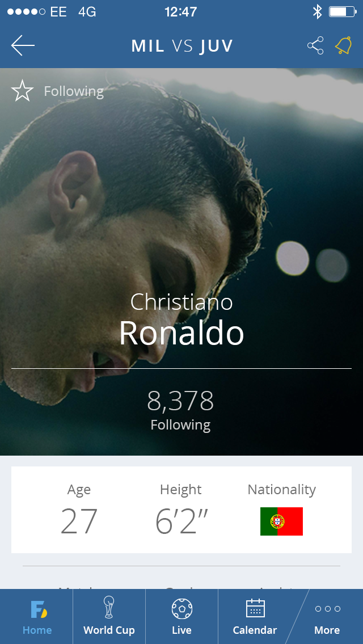Image resolution: width=363 pixels, height=644 pixels.
Task: Tap the Portugal flag
Action: 281,521
